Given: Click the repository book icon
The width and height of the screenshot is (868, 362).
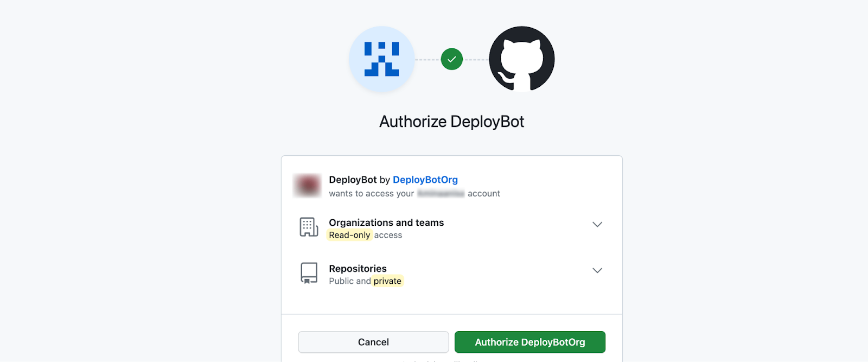Looking at the screenshot, I should pyautogui.click(x=309, y=274).
